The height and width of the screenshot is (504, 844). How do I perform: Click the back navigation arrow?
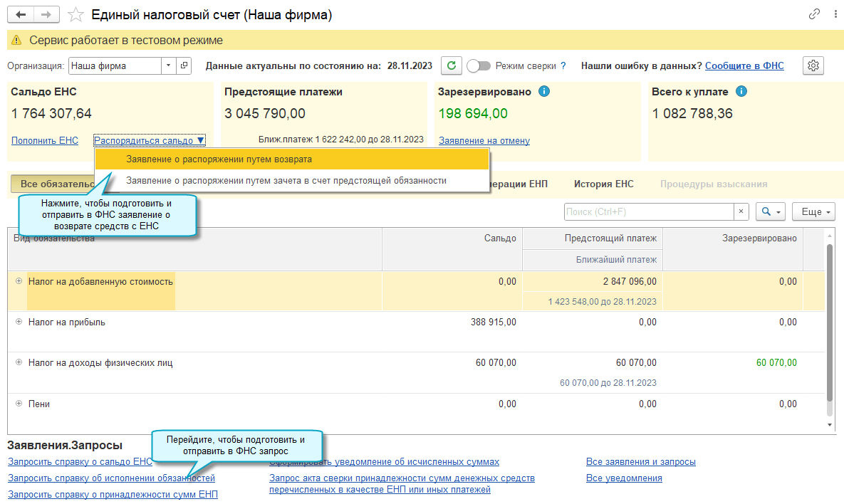[21, 15]
